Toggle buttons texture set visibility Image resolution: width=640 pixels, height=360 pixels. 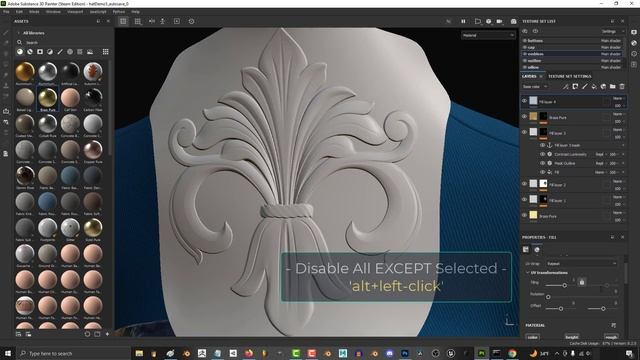pyautogui.click(x=525, y=41)
